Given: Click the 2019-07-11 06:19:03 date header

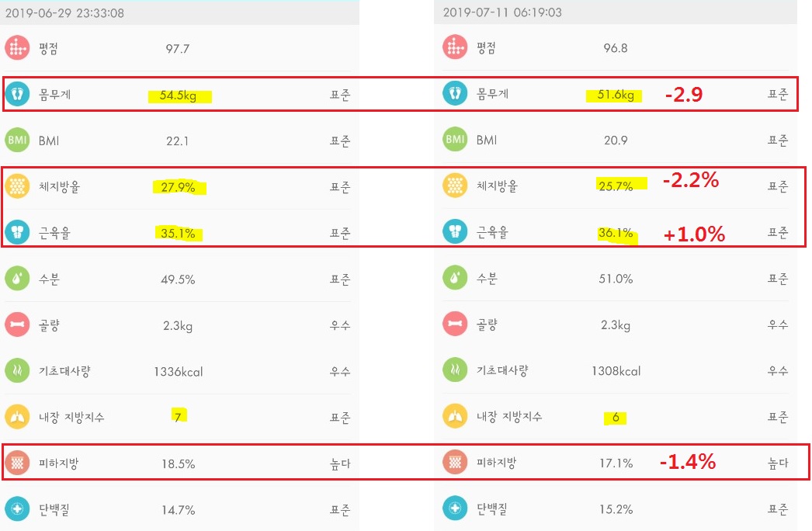Looking at the screenshot, I should [x=502, y=12].
